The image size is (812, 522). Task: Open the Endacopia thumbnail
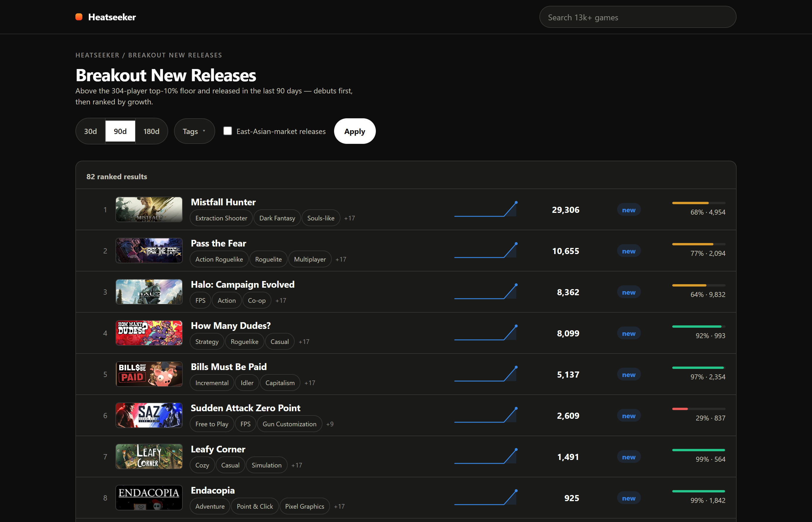149,498
